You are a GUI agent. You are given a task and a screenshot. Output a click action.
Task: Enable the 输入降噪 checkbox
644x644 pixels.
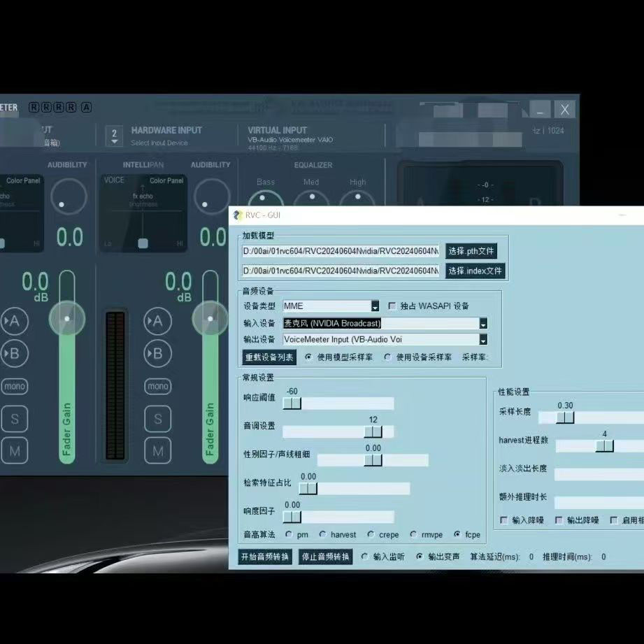pyautogui.click(x=504, y=520)
